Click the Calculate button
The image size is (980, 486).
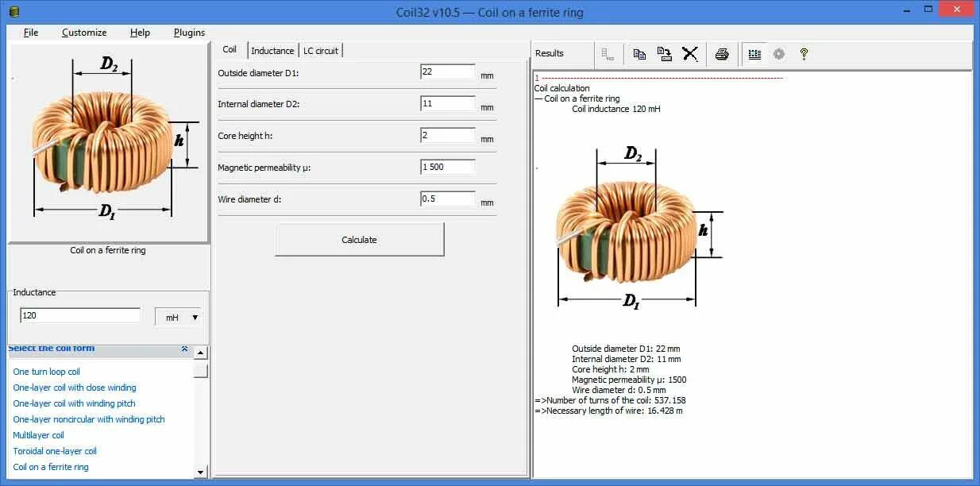(x=359, y=240)
